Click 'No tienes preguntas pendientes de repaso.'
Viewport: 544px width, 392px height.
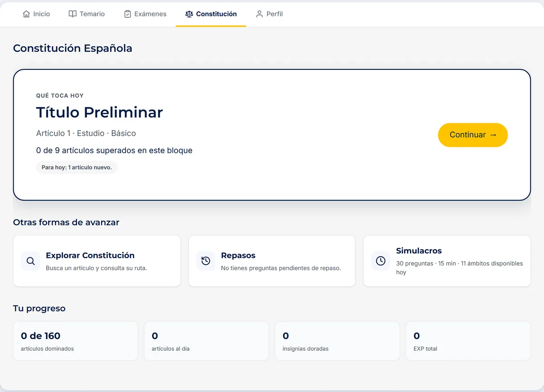click(281, 268)
